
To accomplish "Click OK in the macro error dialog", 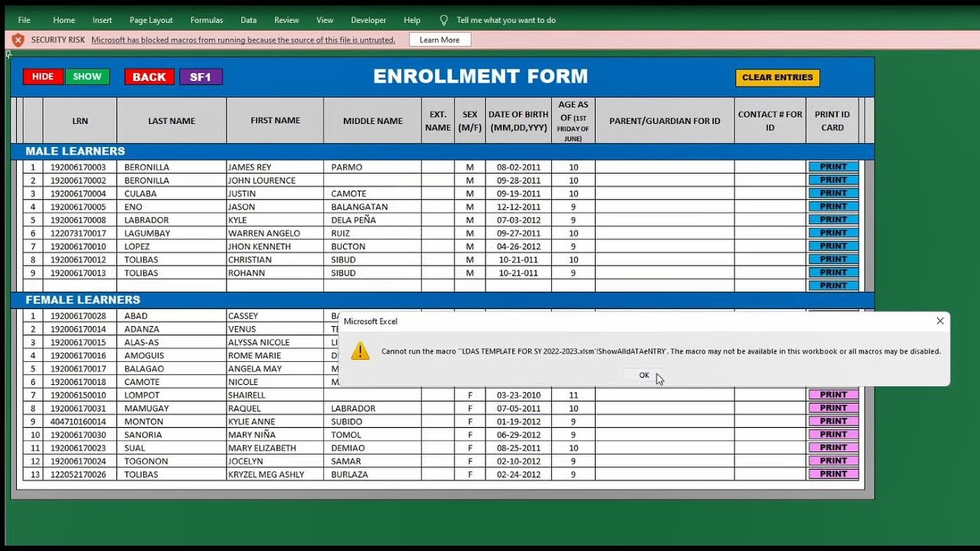I will point(644,375).
